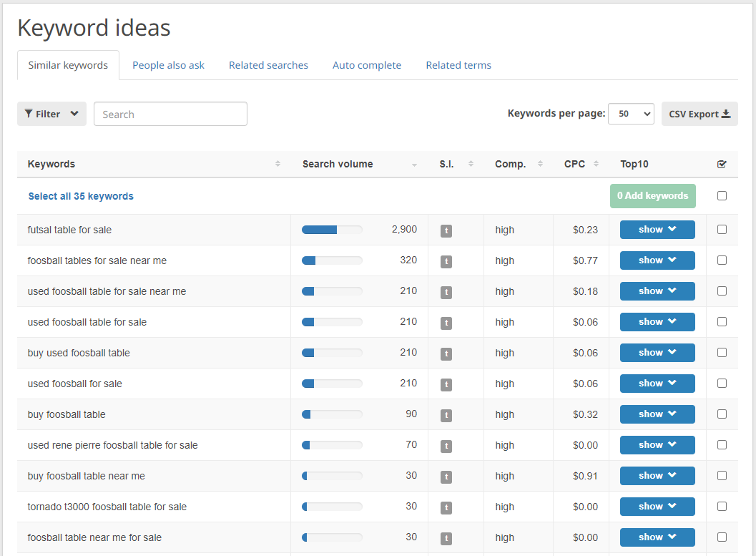Click the 0 Add keywords button
This screenshot has width=756, height=556.
[x=652, y=195]
